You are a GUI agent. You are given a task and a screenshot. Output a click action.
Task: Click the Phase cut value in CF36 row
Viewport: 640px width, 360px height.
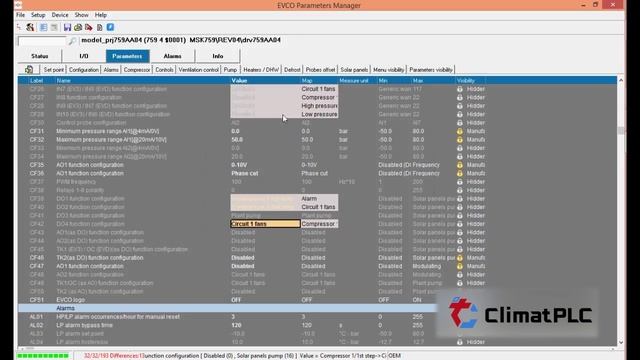click(x=244, y=173)
